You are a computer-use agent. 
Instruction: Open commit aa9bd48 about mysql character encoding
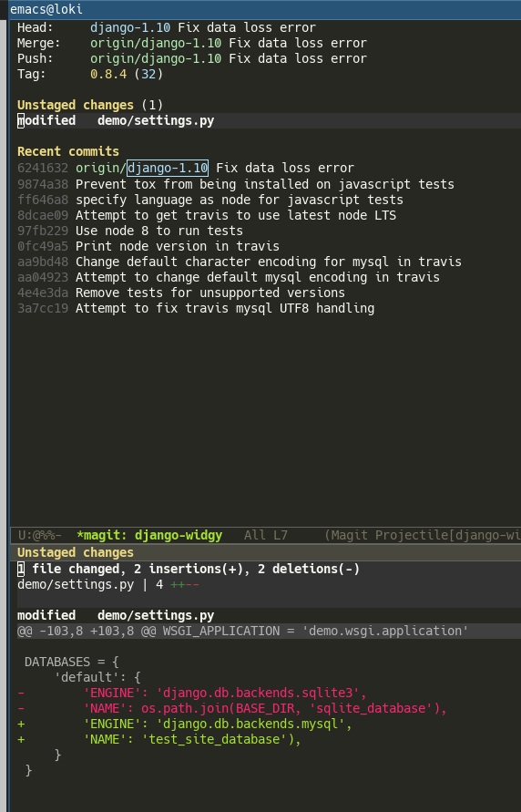(x=240, y=262)
